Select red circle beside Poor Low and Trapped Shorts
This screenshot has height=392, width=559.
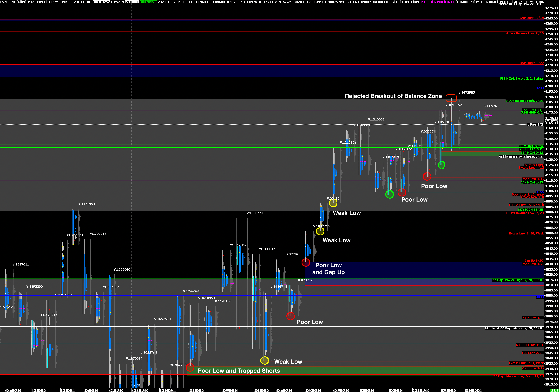(190, 367)
